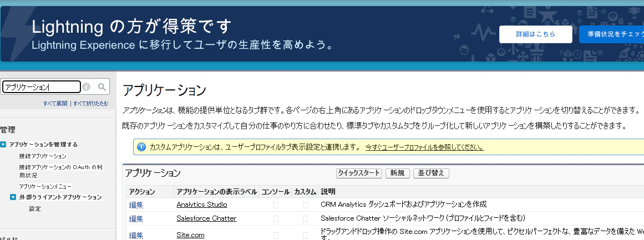The image size is (644, 240).
Task: Click カスタム checkbox in Site.com row
Action: point(305,236)
